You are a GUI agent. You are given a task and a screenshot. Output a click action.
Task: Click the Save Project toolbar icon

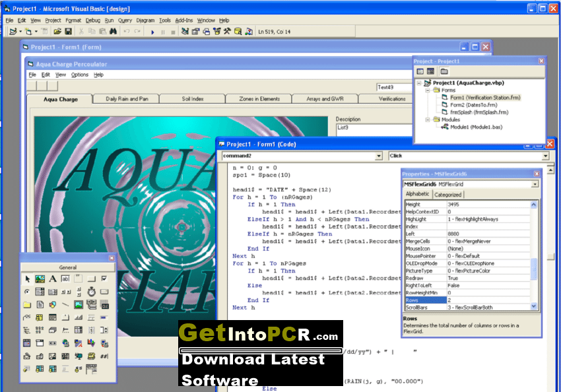68,32
